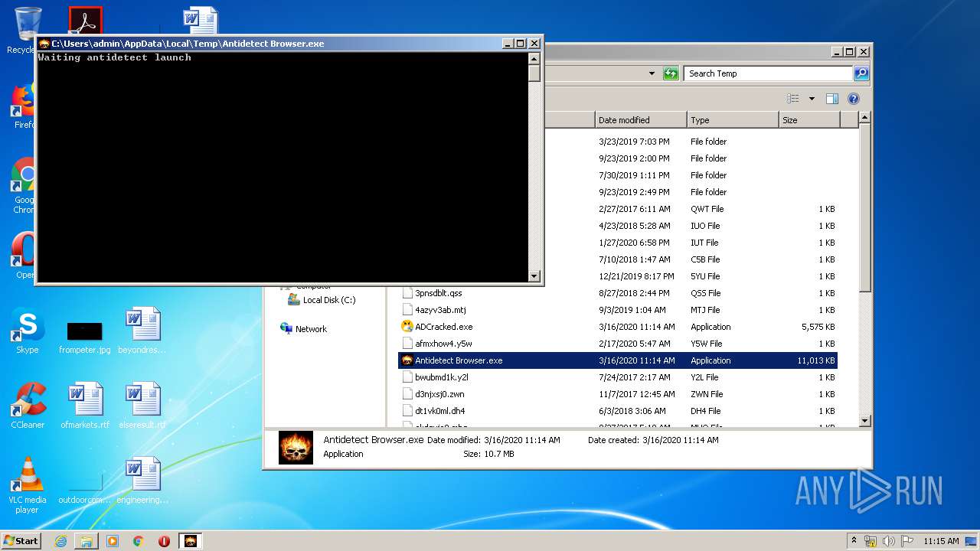
Task: Sort files by the Date modified column
Action: pyautogui.click(x=641, y=120)
